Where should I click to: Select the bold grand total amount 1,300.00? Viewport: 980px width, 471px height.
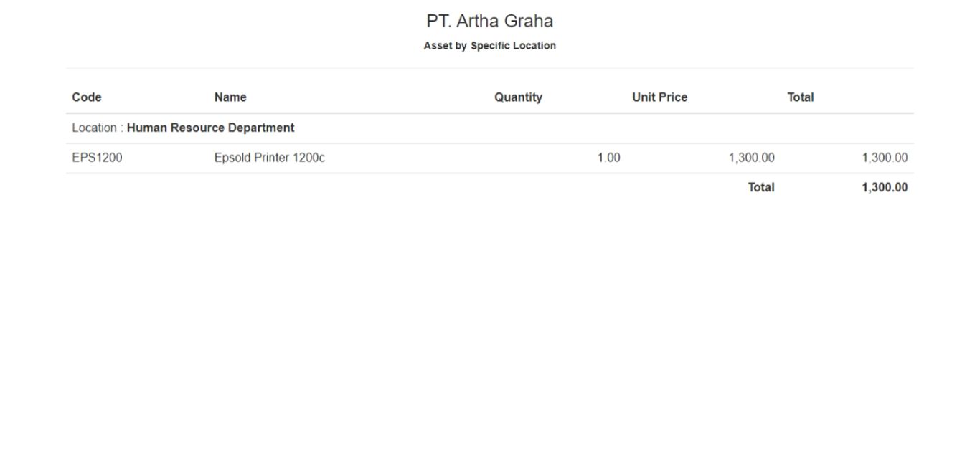point(885,188)
